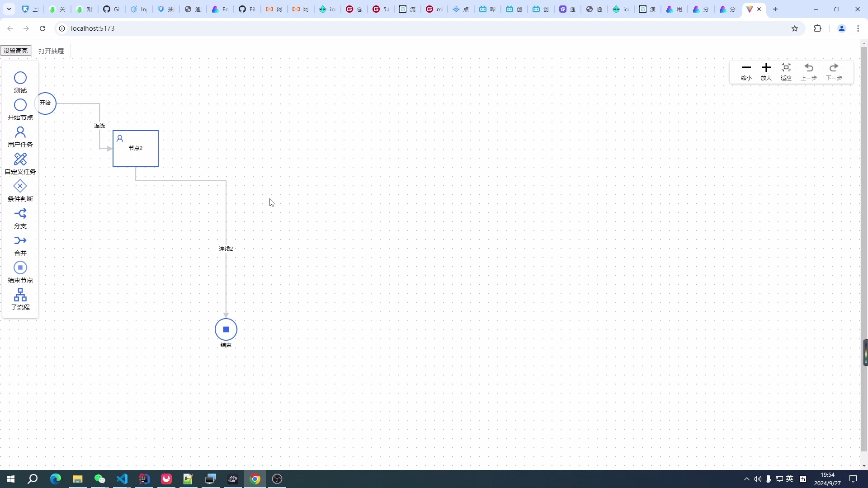
Task: Open the Chrome profile menu
Action: [841, 28]
